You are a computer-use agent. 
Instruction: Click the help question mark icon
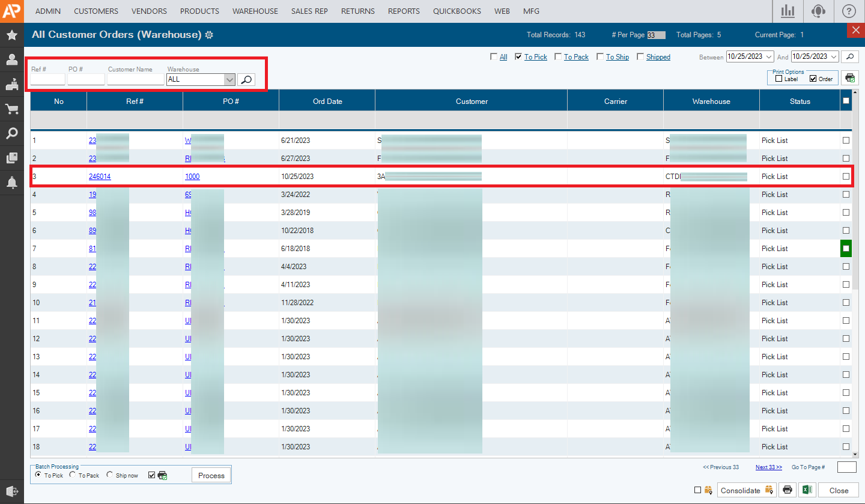(849, 11)
